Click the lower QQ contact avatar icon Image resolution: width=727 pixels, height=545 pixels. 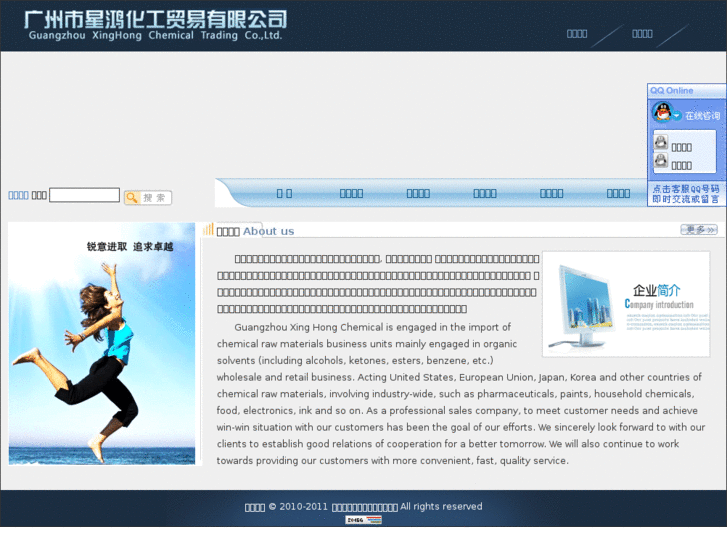point(661,160)
